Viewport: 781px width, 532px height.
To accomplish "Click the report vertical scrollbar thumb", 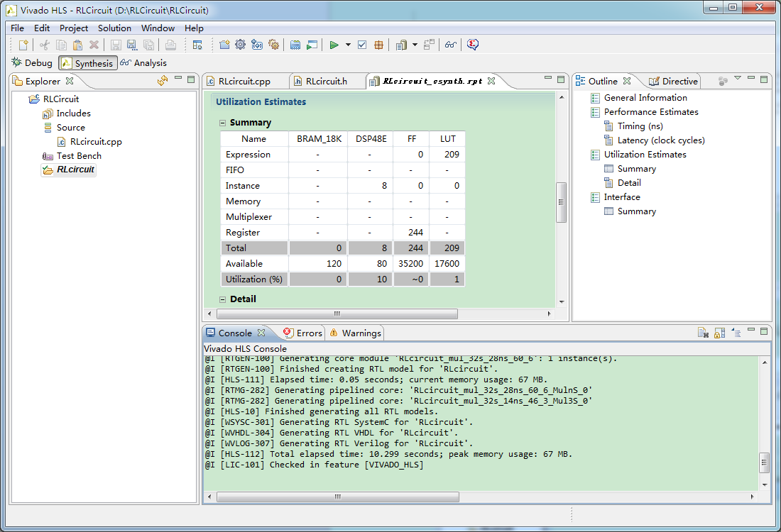I will point(561,202).
